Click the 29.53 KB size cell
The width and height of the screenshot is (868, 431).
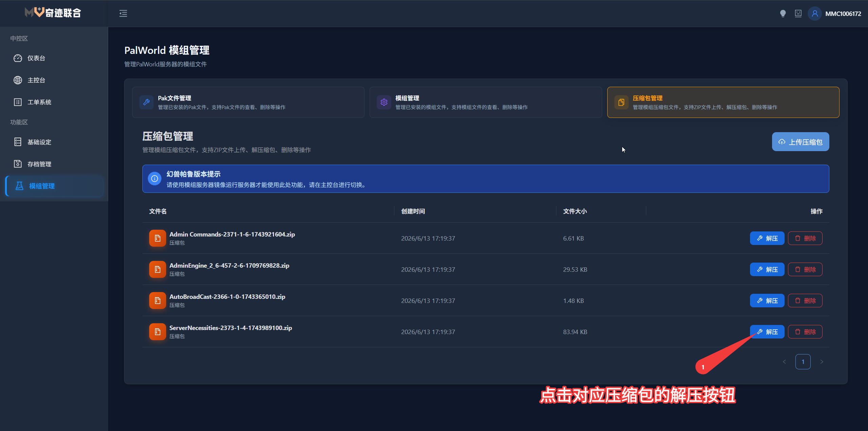point(575,270)
